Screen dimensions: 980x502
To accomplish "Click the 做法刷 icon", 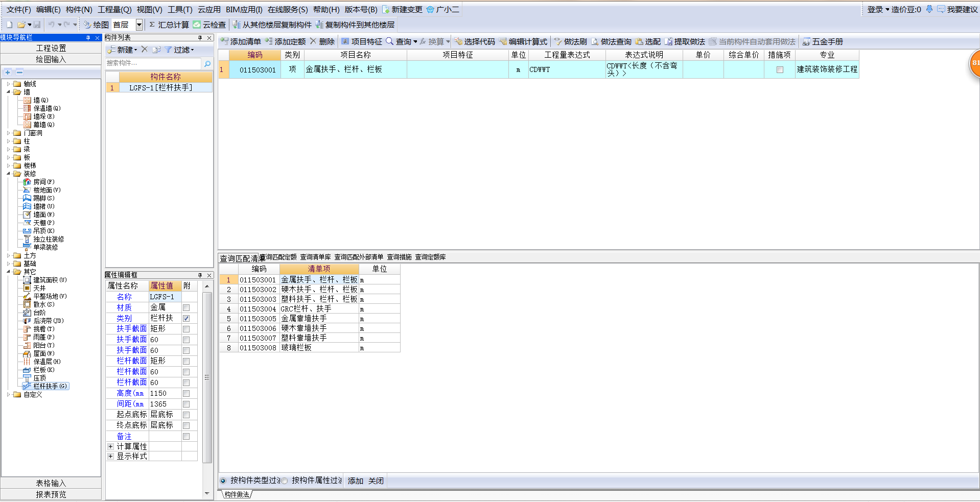I will click(558, 41).
